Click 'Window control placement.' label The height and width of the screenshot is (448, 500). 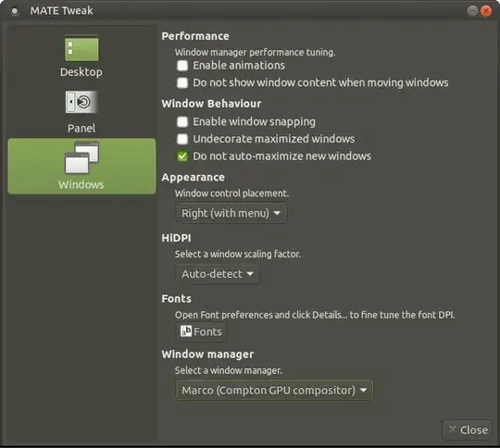click(x=231, y=193)
